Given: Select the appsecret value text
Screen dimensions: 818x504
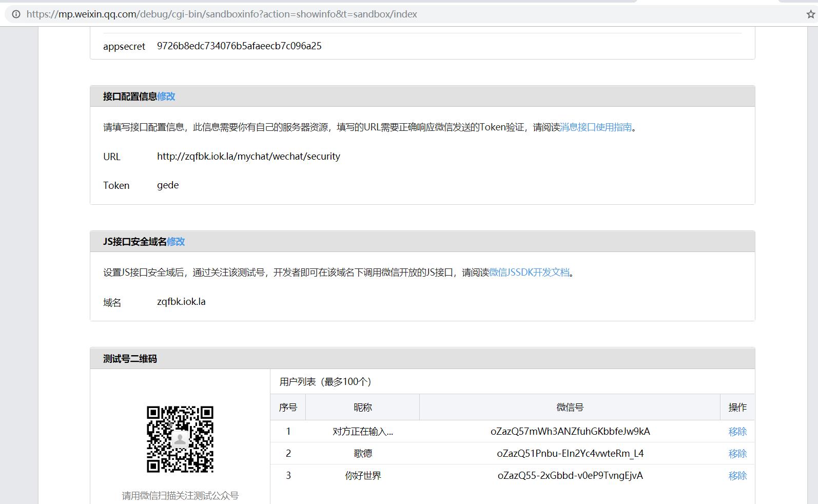Looking at the screenshot, I should 239,46.
